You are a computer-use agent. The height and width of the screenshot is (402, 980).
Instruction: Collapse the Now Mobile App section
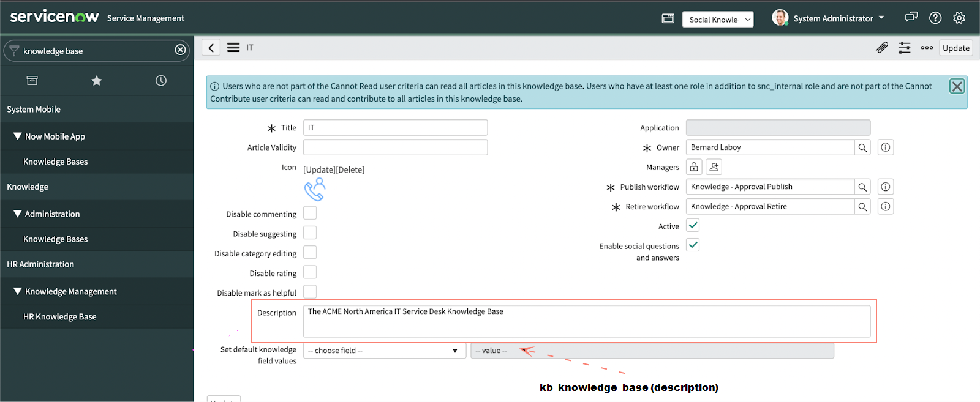[x=18, y=136]
